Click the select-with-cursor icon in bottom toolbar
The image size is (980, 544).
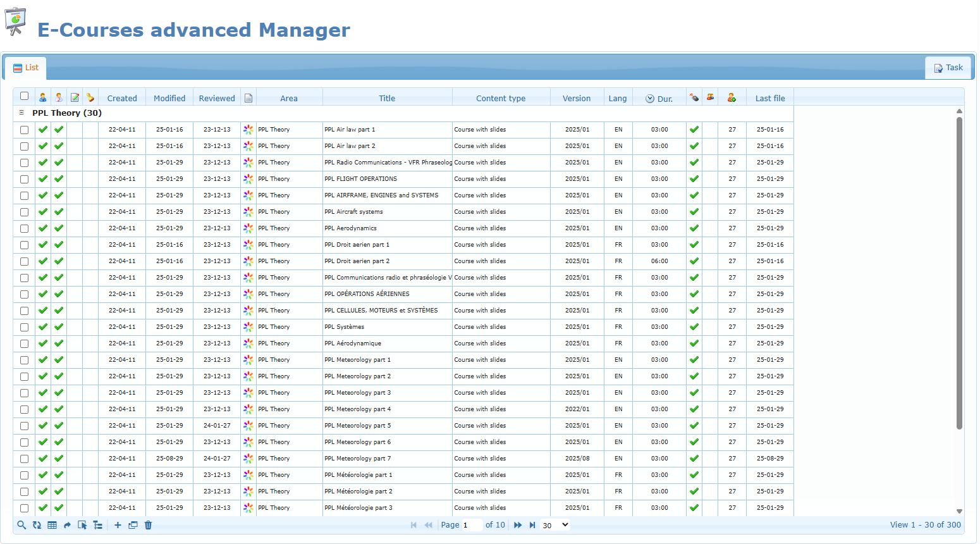click(x=82, y=525)
